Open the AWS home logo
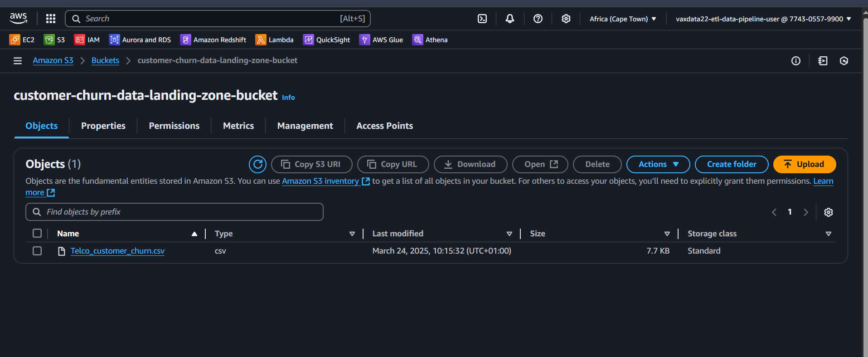 point(19,19)
